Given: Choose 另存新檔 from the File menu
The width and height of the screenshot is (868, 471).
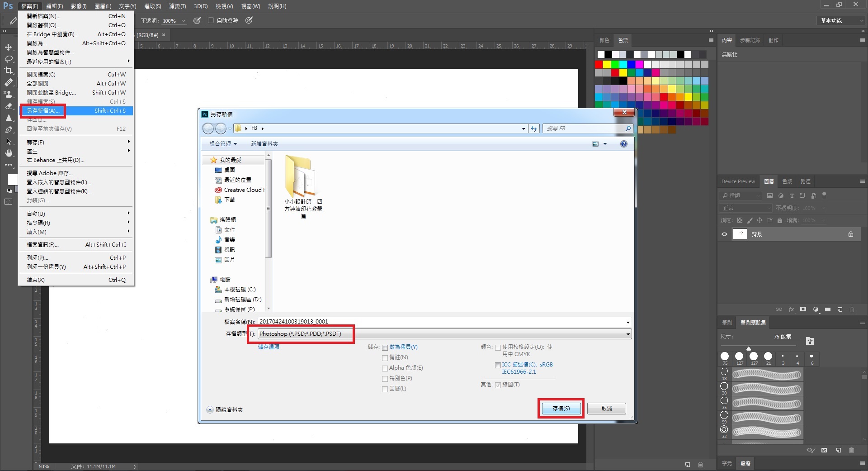Looking at the screenshot, I should pyautogui.click(x=43, y=111).
